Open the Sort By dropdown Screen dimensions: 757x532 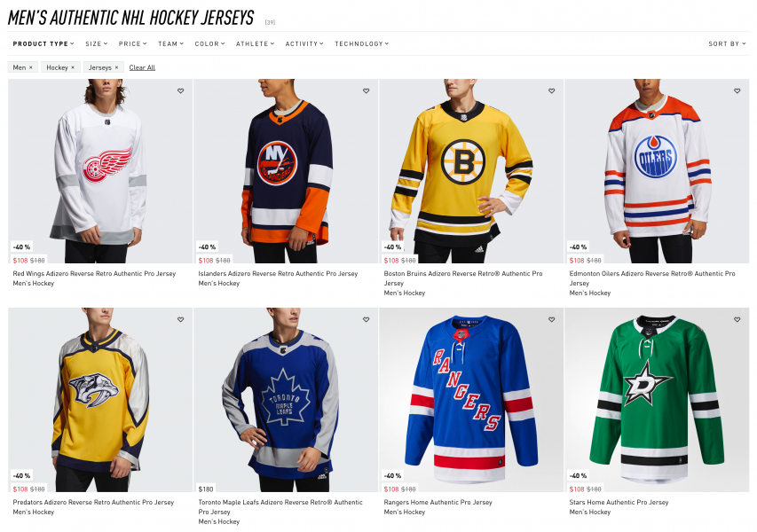tap(727, 43)
